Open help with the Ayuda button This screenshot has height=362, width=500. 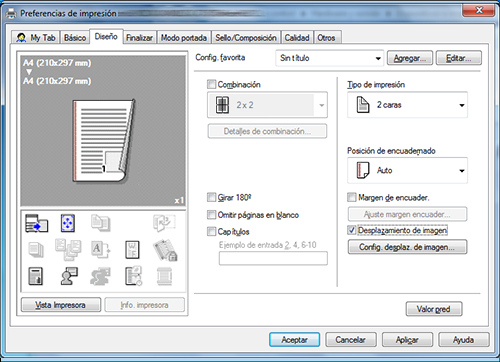464,340
